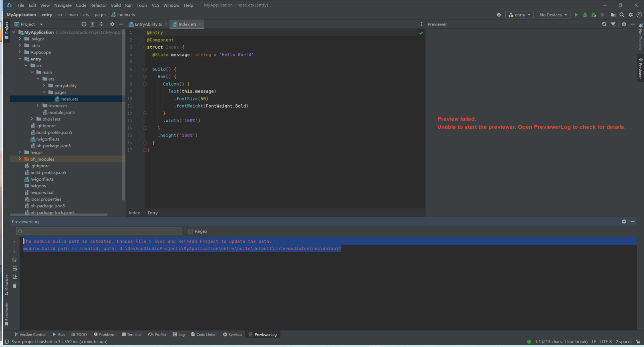Image resolution: width=644 pixels, height=347 pixels.
Task: Click the Project tree horizontal scrollbar
Action: pos(59,215)
